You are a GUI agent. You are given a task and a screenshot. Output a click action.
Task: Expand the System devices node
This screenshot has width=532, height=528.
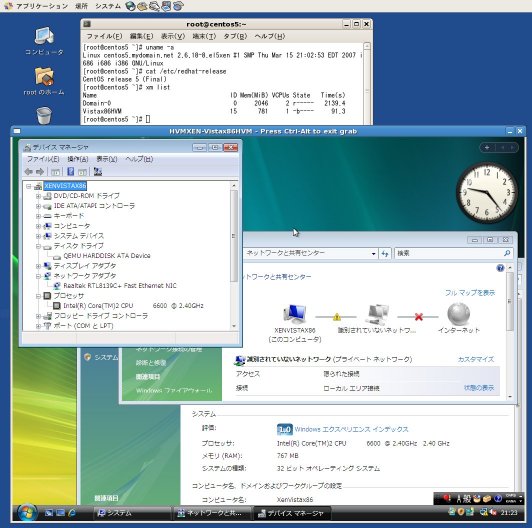pos(38,236)
